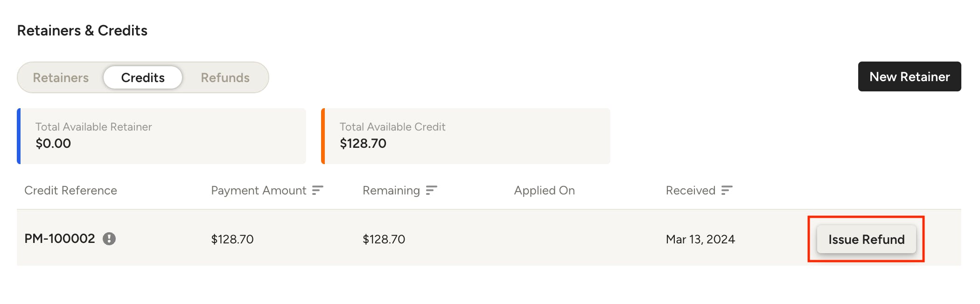Click the sort icon next to Received
The image size is (980, 304).
point(727,190)
